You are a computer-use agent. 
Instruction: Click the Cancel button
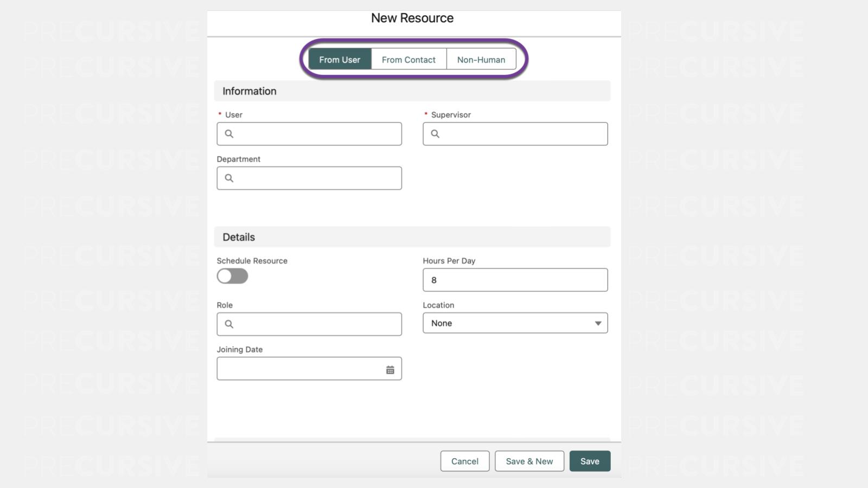[465, 461]
